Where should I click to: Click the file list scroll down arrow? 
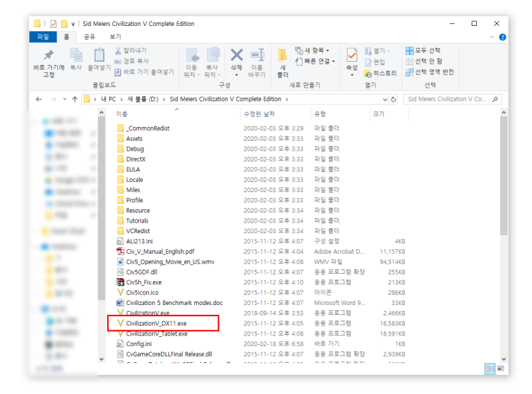point(503,359)
